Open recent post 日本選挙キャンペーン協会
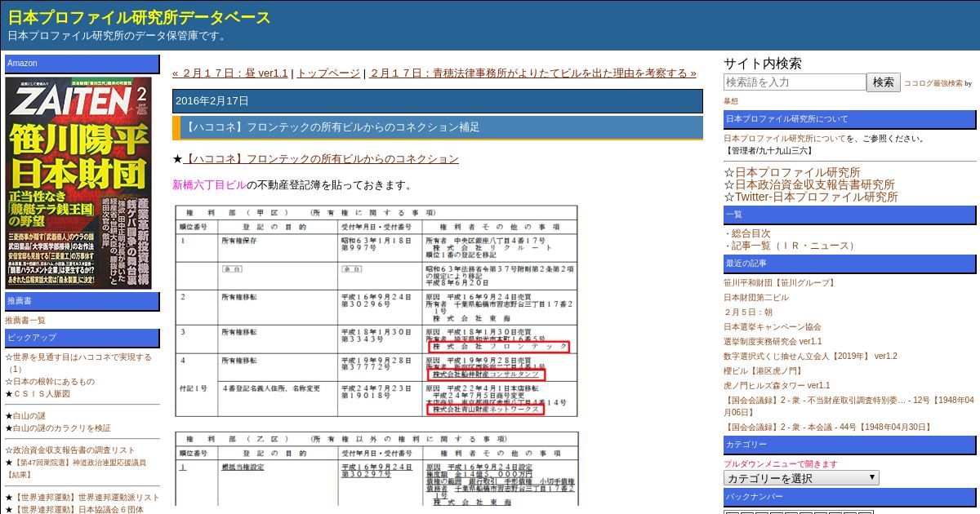 point(773,327)
